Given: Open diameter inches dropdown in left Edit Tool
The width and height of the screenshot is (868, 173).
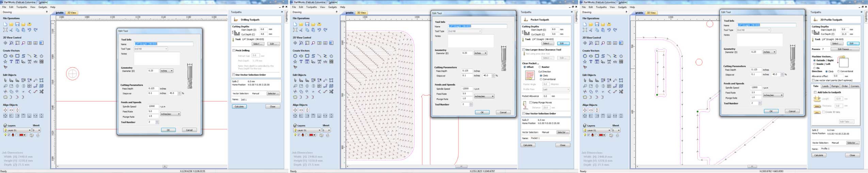Looking at the screenshot, I should [167, 71].
